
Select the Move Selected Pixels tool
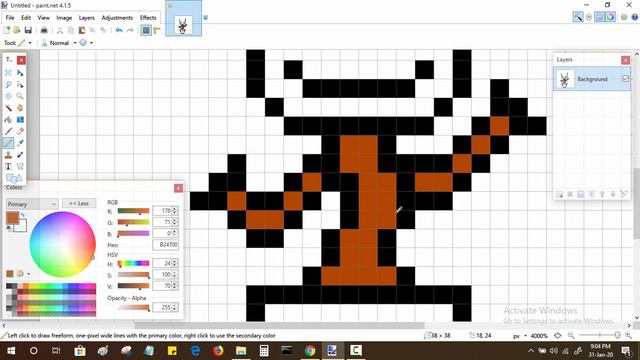coord(20,73)
